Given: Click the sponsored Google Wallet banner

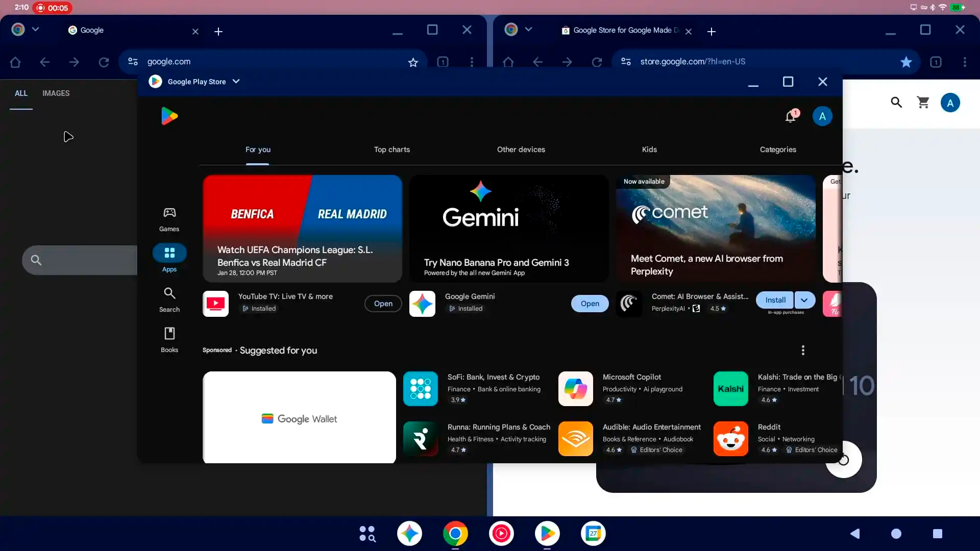Looking at the screenshot, I should 299,417.
